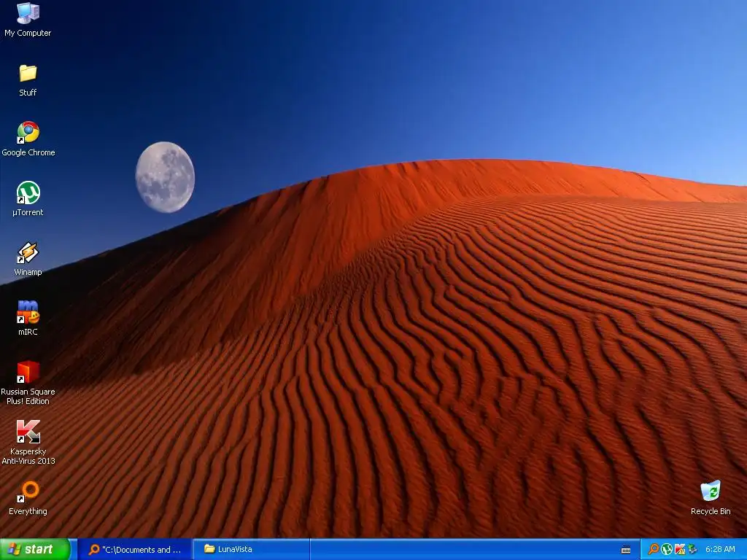Select Kaspersky Anti-Virus 2013 shortcut
This screenshot has height=560, width=747.
[28, 443]
